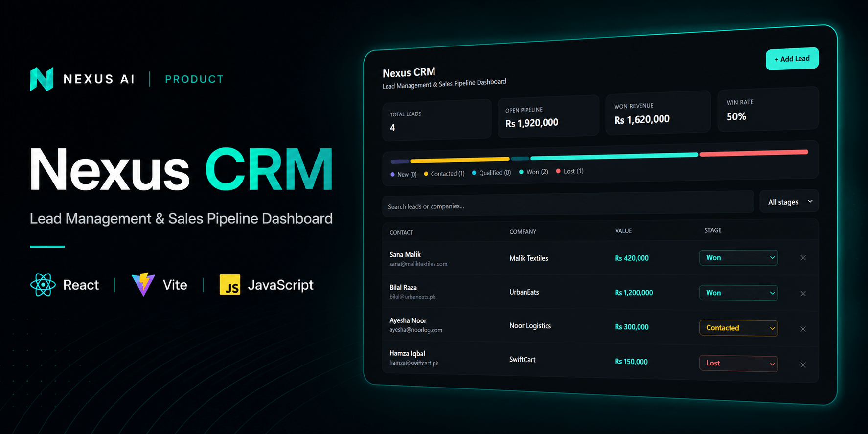Click the Rs 1,200,000 value
The image size is (868, 434).
(634, 293)
